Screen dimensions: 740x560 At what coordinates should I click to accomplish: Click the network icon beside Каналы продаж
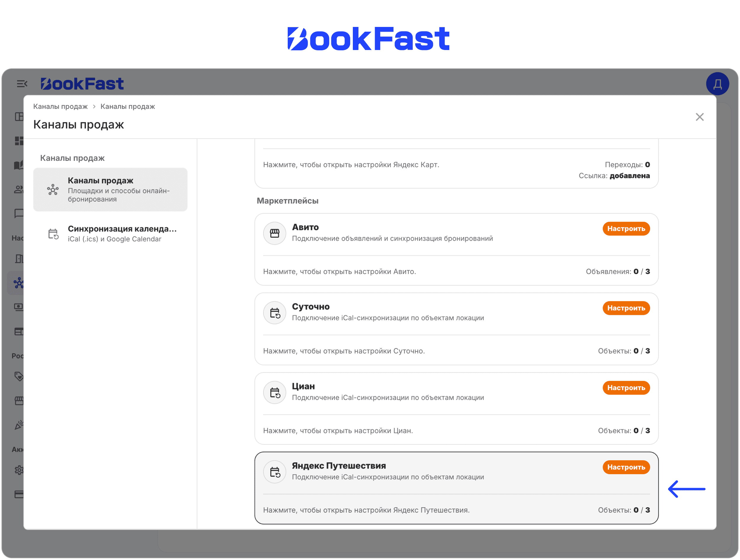(53, 190)
